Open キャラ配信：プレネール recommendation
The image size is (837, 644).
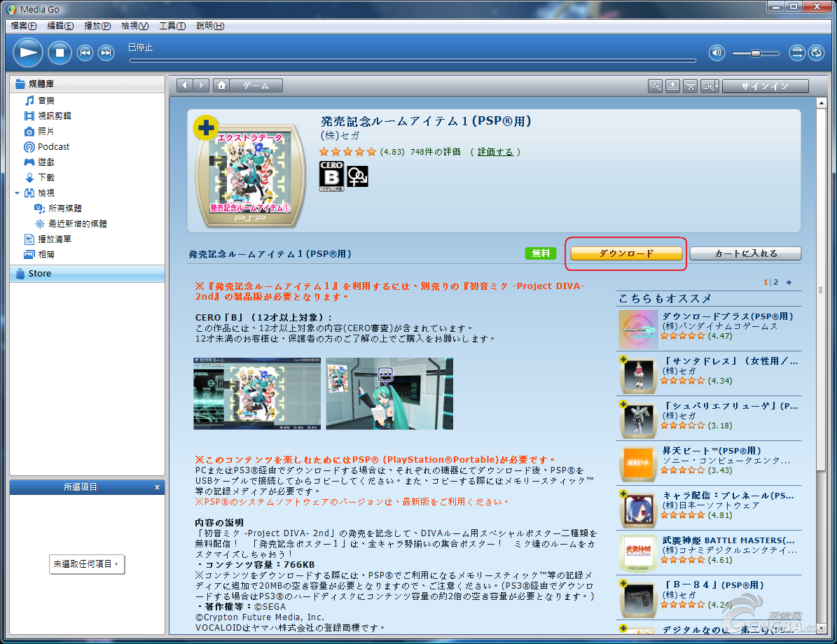[x=728, y=496]
